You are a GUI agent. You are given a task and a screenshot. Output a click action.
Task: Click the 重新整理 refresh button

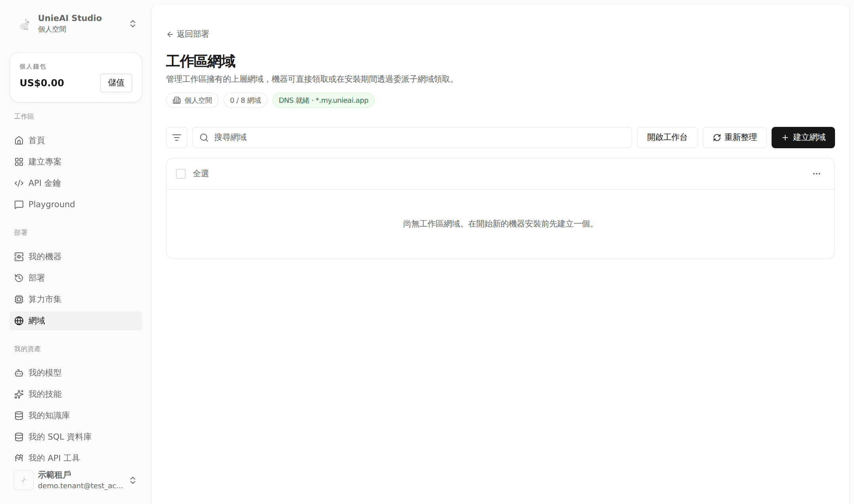coord(735,138)
